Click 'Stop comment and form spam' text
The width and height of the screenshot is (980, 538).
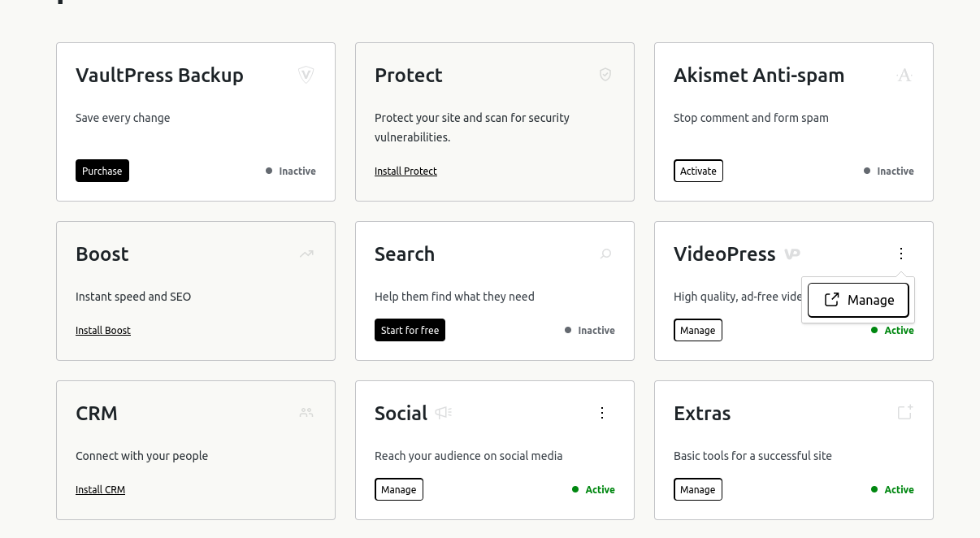click(751, 118)
